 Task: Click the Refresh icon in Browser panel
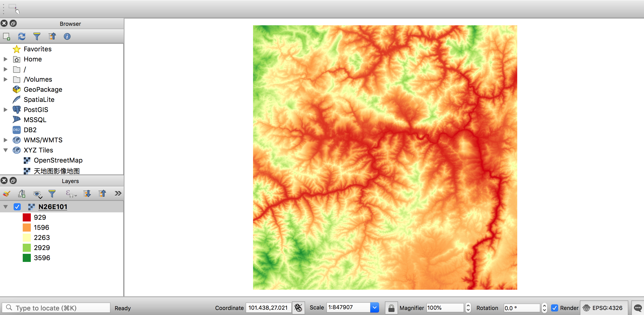pyautogui.click(x=21, y=36)
